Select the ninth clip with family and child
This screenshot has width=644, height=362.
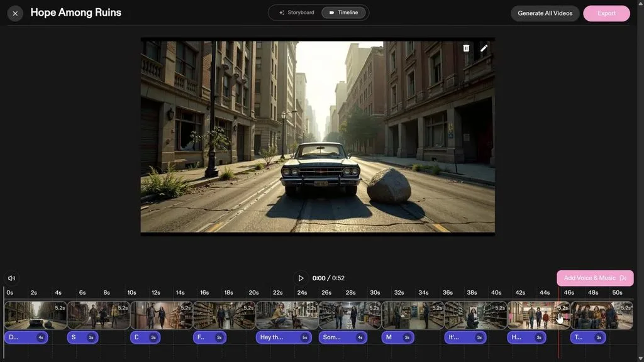tap(538, 315)
